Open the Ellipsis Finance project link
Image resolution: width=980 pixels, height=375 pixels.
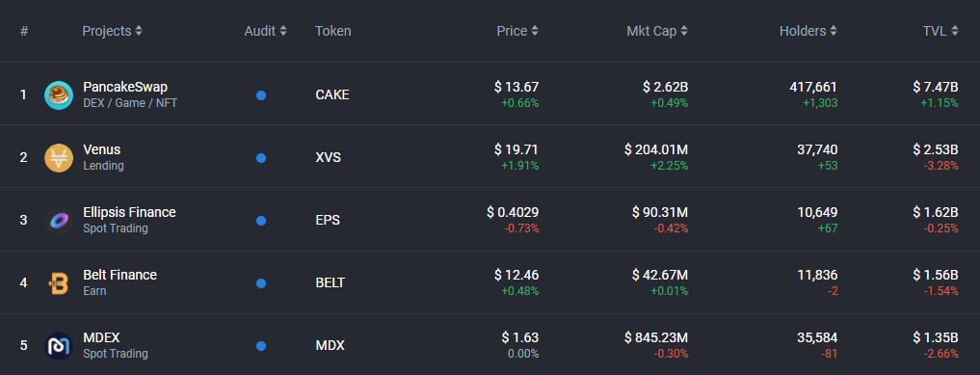tap(129, 212)
